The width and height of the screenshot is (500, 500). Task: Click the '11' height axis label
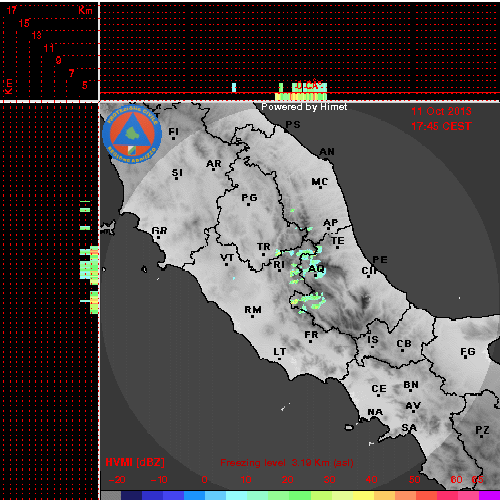pos(49,48)
